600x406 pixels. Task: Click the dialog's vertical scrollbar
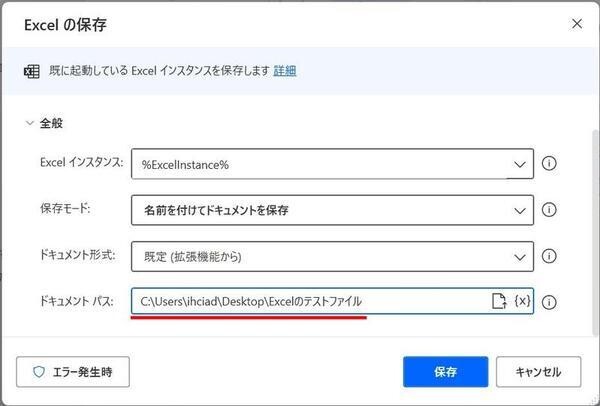click(x=595, y=233)
